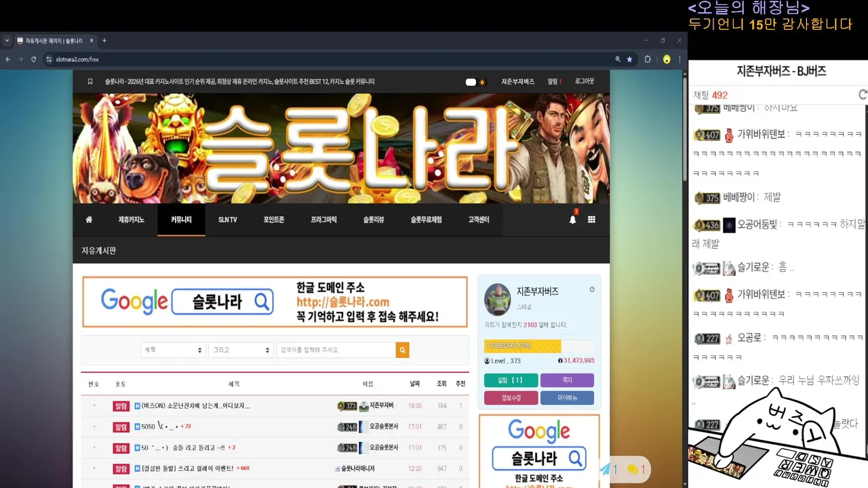Viewport: 868px width, 488px height.
Task: Open the 프라그마틱 menu
Action: [x=323, y=220]
